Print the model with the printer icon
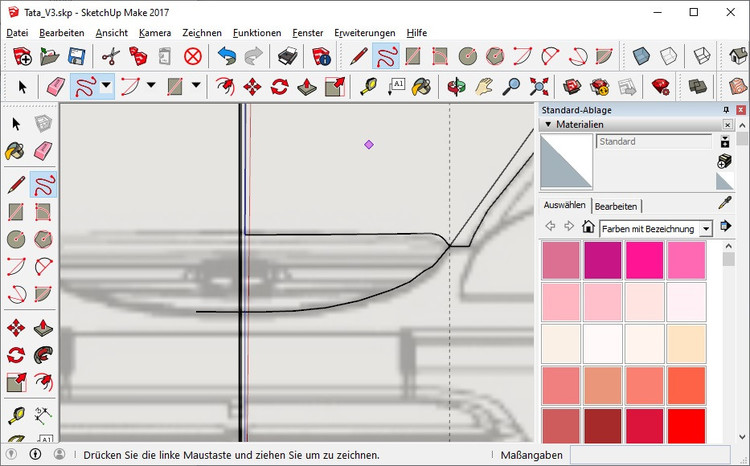 pos(287,56)
